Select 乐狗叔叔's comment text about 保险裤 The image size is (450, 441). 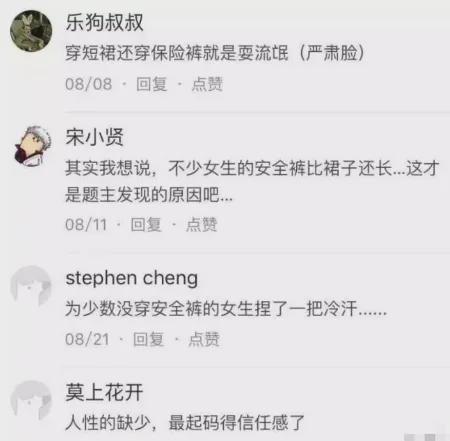(x=215, y=53)
